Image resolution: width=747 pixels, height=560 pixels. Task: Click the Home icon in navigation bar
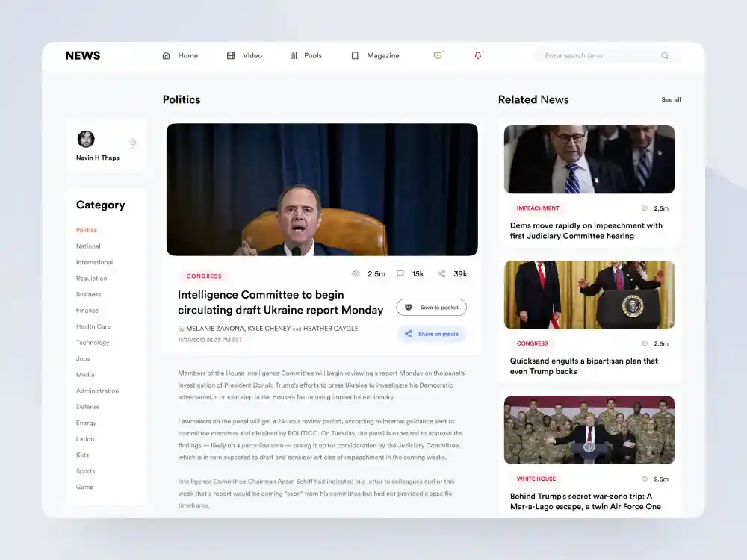[167, 55]
